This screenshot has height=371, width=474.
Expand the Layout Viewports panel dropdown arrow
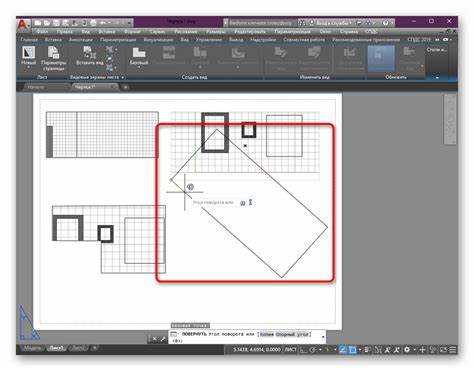(x=123, y=77)
